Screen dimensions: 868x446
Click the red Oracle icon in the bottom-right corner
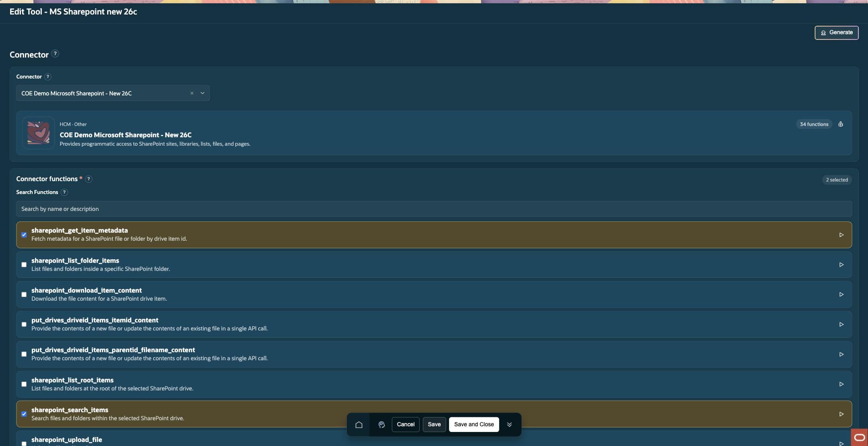[859, 437]
